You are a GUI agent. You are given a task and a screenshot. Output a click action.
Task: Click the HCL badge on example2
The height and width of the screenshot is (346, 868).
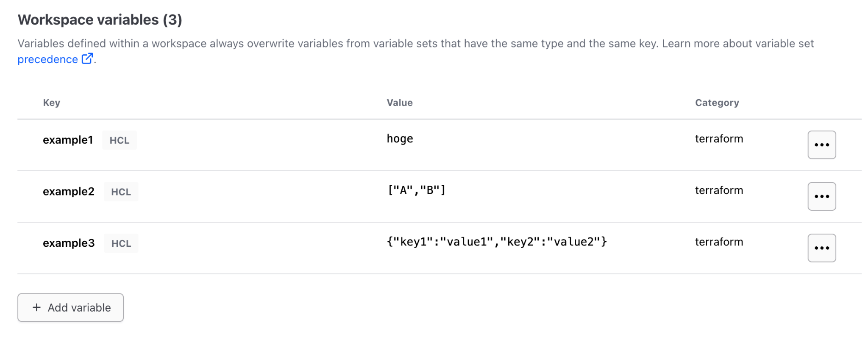120,192
